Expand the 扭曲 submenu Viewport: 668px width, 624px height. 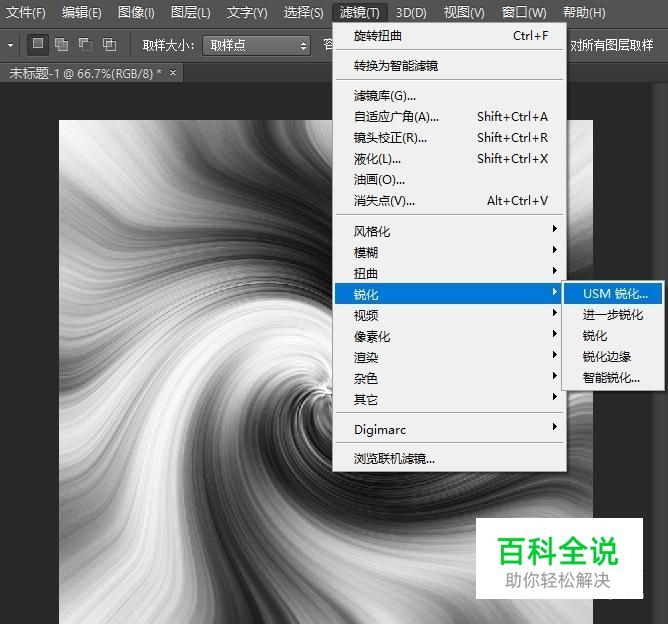click(x=449, y=273)
